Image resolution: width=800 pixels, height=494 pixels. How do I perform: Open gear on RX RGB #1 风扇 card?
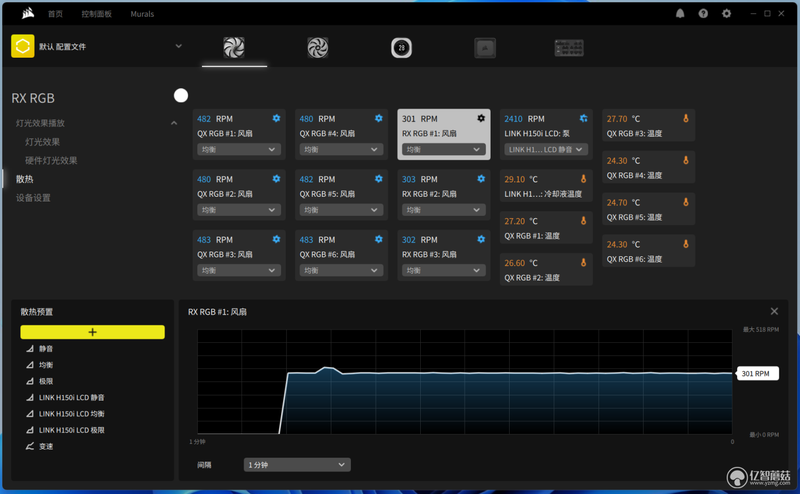[481, 118]
